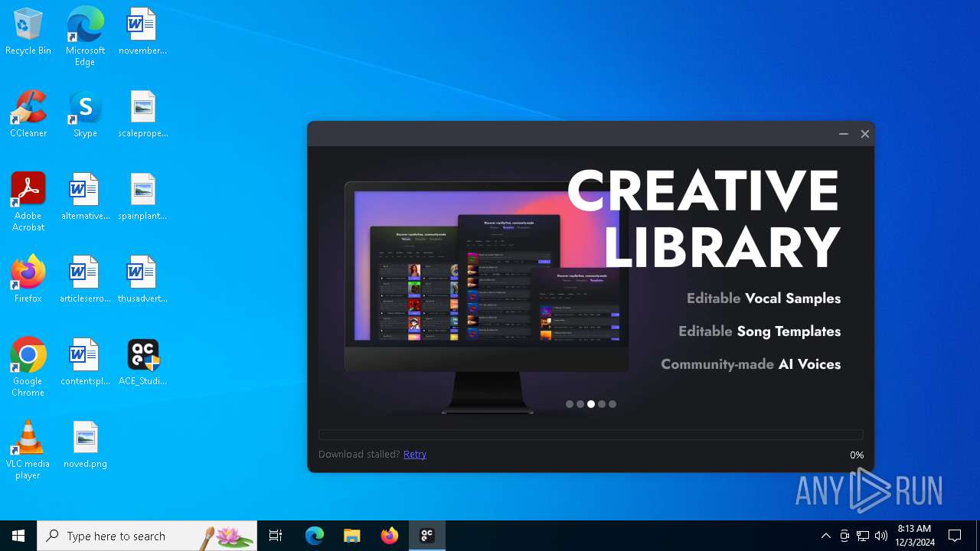Open VLC media player desktop shortcut
This screenshot has height=551, width=980.
(28, 450)
